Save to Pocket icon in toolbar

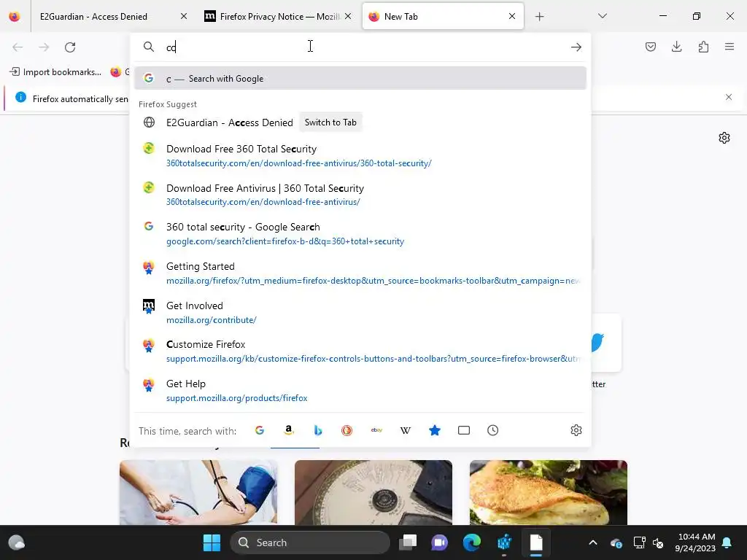tap(650, 47)
